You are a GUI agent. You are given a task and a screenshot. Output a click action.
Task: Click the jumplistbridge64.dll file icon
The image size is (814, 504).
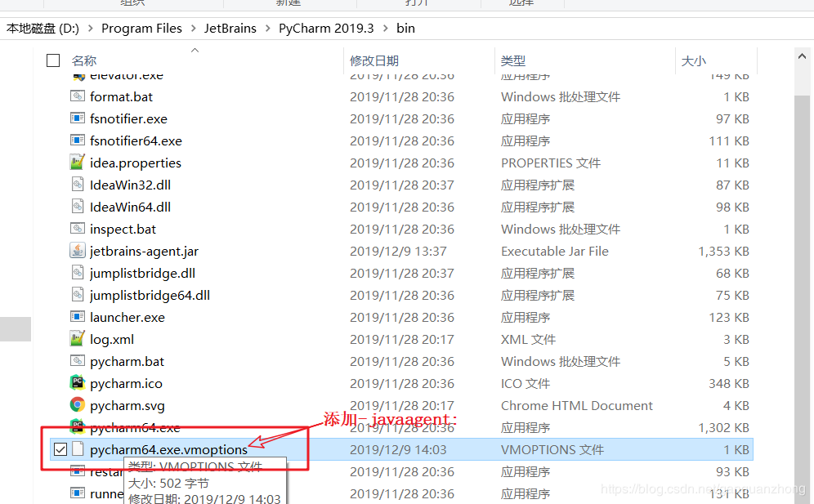click(x=78, y=295)
